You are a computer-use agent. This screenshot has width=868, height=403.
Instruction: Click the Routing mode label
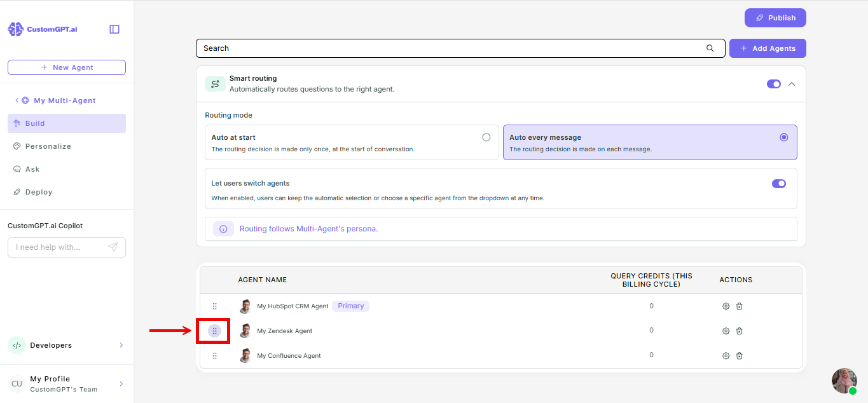[x=228, y=115]
